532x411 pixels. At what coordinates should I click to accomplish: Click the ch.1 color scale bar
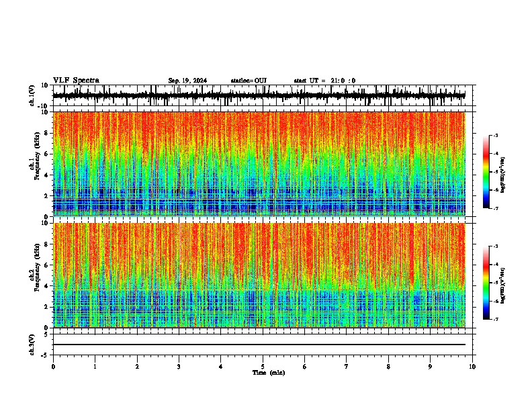486,172
